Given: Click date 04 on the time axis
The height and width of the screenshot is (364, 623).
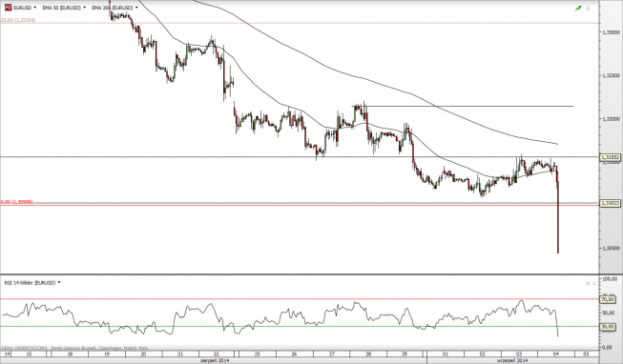Looking at the screenshot, I should point(556,354).
